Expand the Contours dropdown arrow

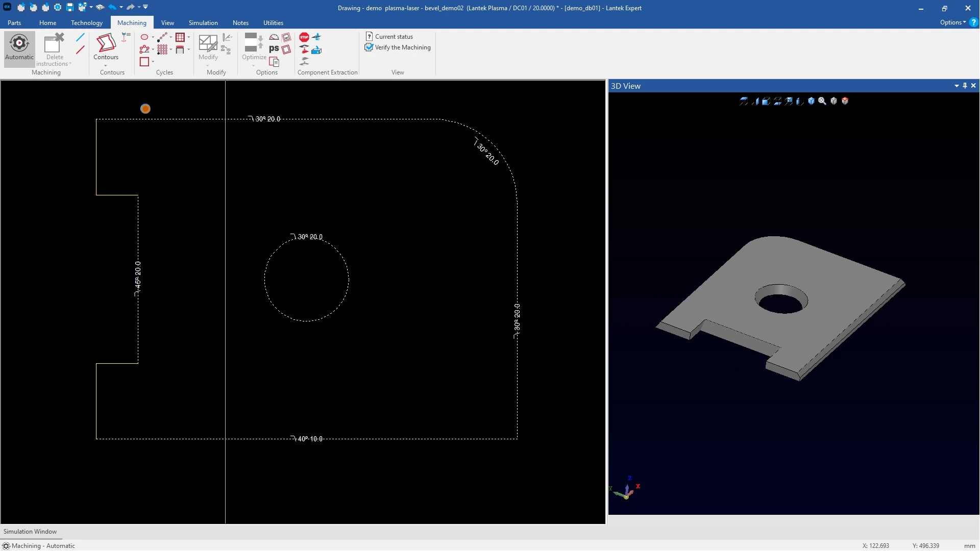106,65
